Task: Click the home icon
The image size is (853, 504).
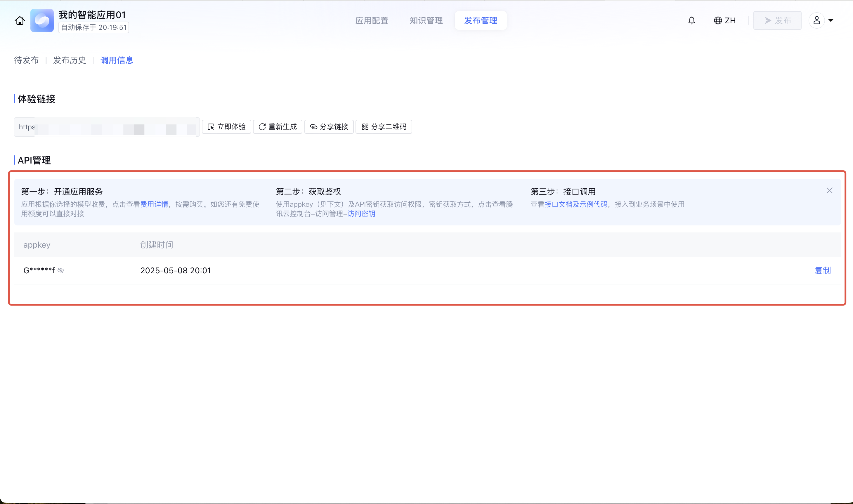Action: pos(20,21)
